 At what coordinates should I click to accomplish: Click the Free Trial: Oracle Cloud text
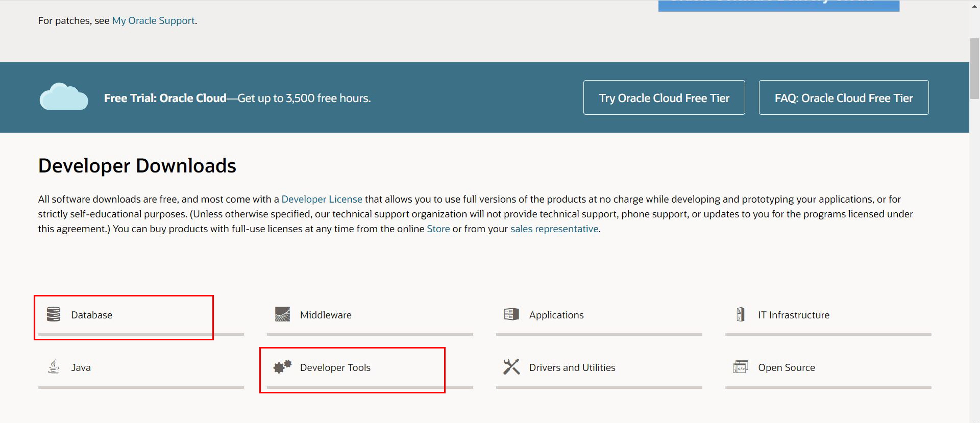click(x=165, y=98)
